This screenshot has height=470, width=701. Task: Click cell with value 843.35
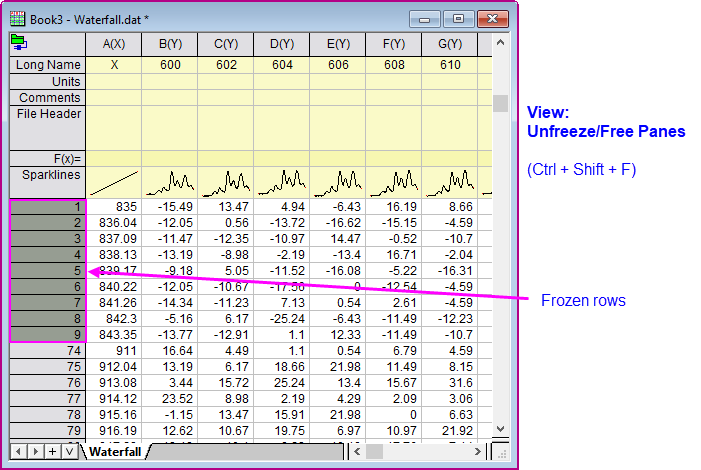(x=114, y=335)
